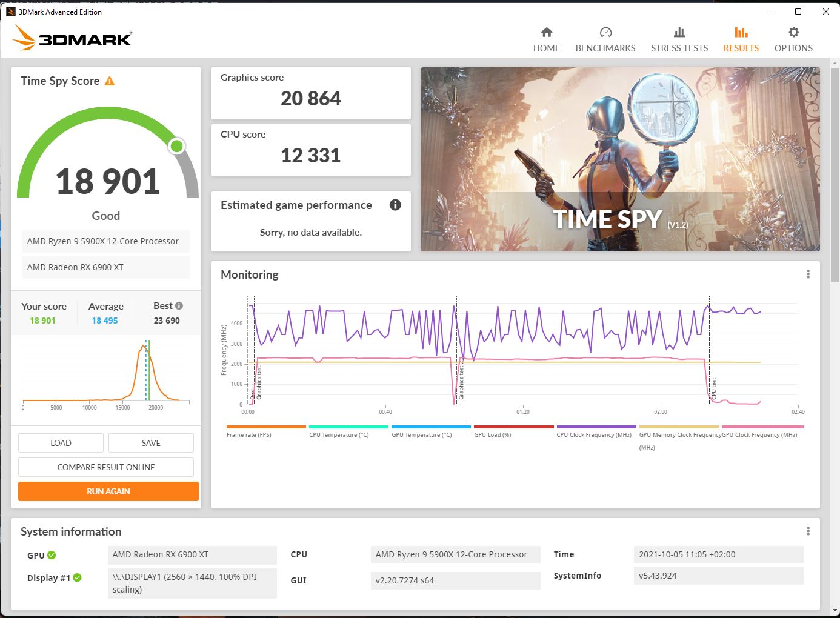Click the CPU name in System information
Viewport: 840px width, 618px height.
click(455, 554)
